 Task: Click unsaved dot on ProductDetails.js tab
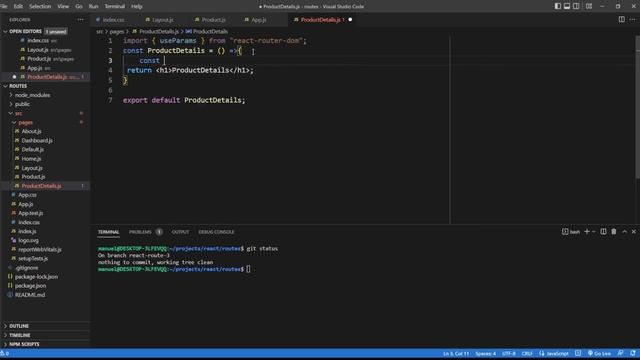pos(350,19)
